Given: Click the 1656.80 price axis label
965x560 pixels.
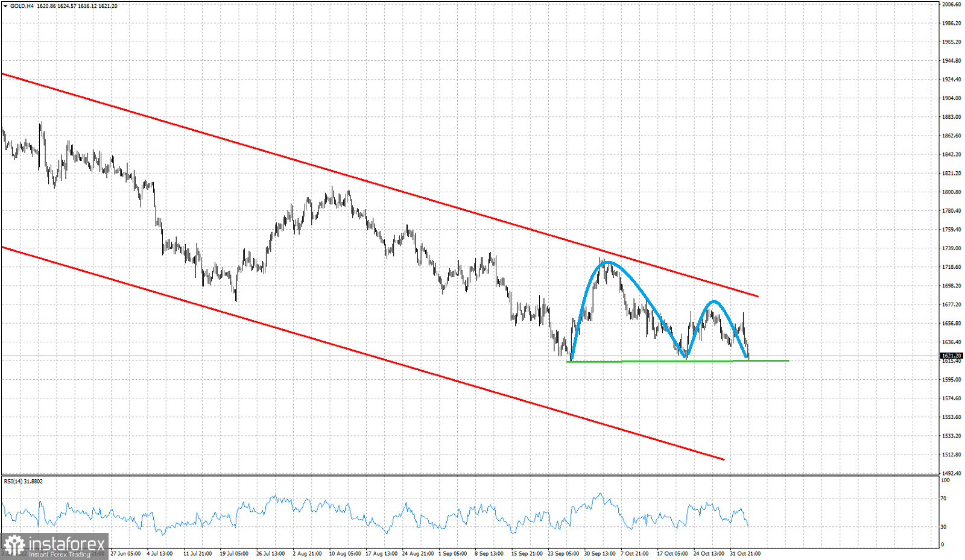Looking at the screenshot, I should (x=952, y=323).
